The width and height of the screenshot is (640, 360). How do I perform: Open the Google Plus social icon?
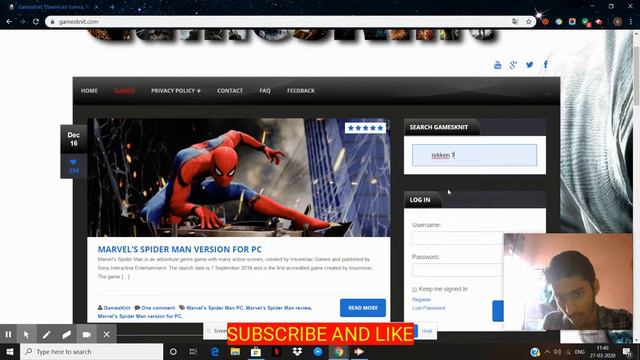tap(513, 64)
